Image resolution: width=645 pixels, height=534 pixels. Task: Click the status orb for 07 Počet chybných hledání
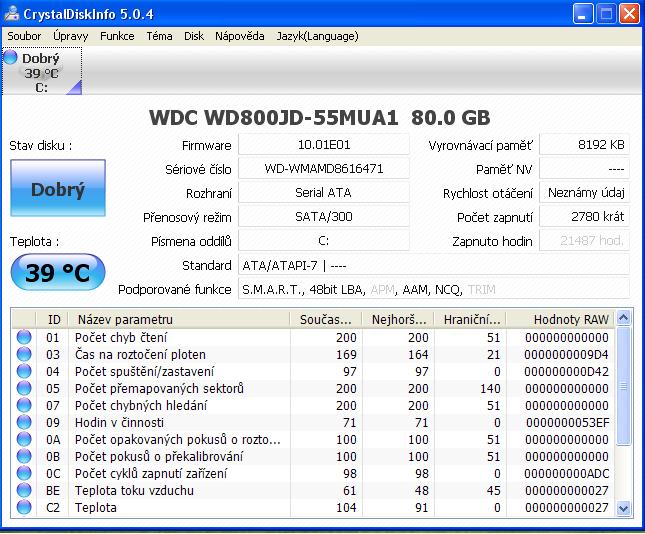24,405
